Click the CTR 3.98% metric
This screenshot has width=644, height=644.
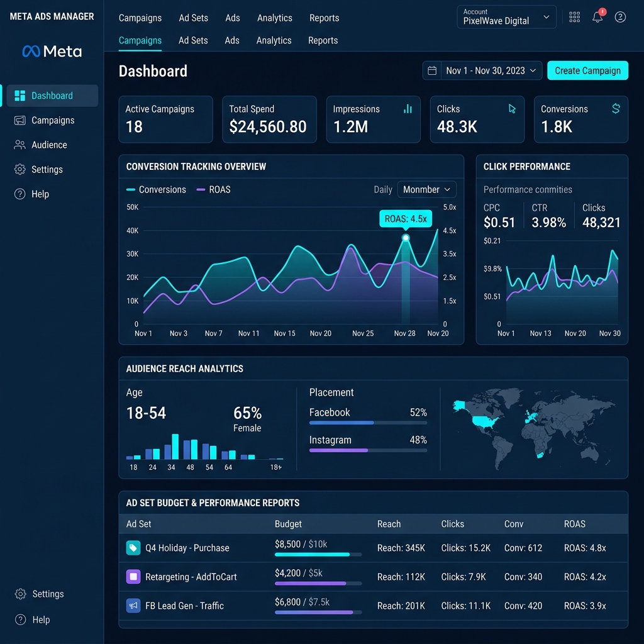(x=548, y=216)
